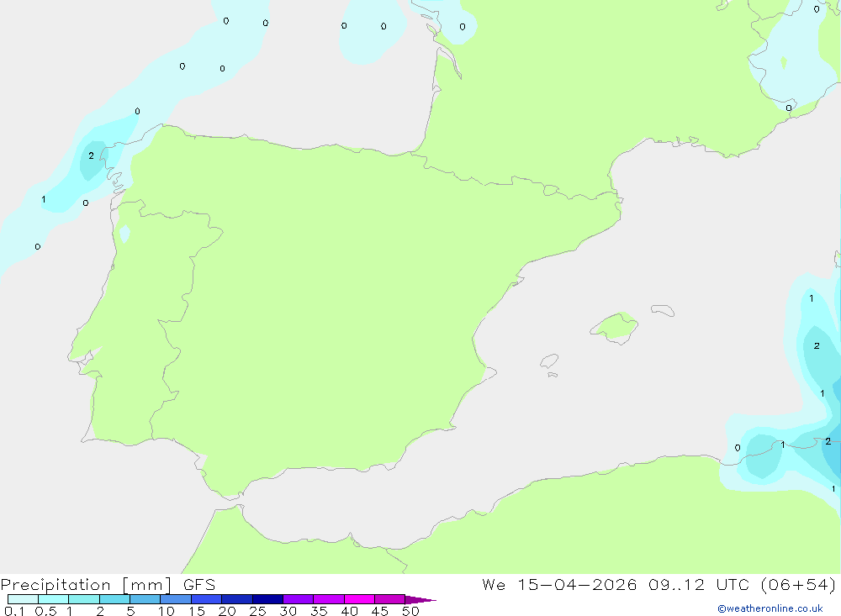Click the "09..12 UTC" time text

698,584
